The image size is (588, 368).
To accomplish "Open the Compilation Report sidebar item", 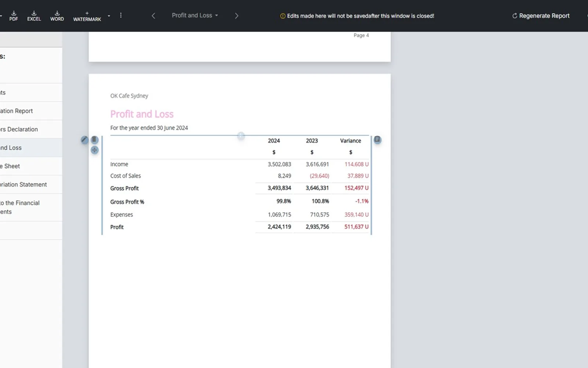I will pos(31,111).
